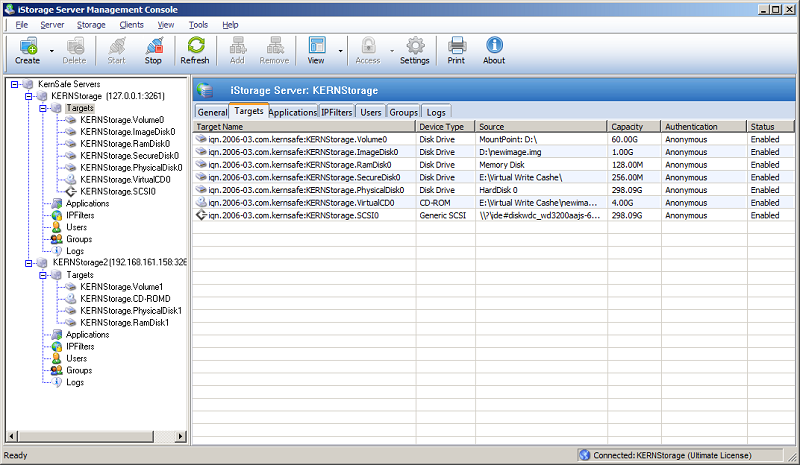Select KERNStorage.SCSI0 tree icon
800x465 pixels.
point(71,191)
